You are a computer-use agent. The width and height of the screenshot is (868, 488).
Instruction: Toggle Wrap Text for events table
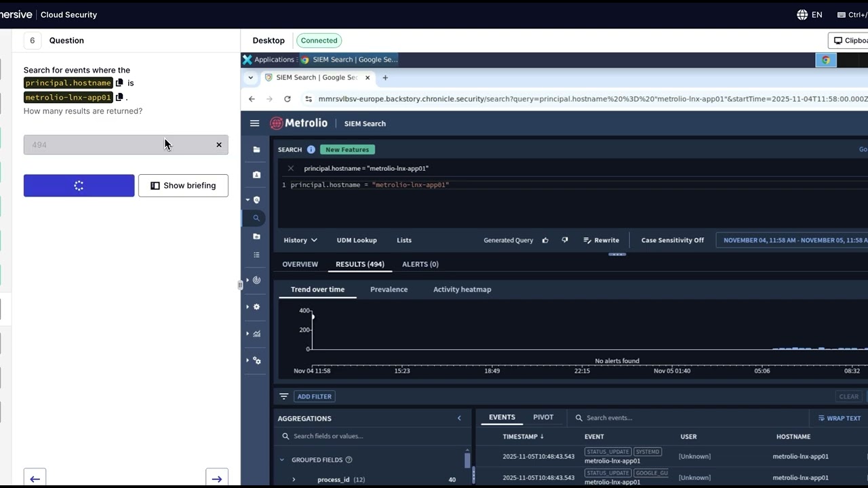click(x=839, y=418)
